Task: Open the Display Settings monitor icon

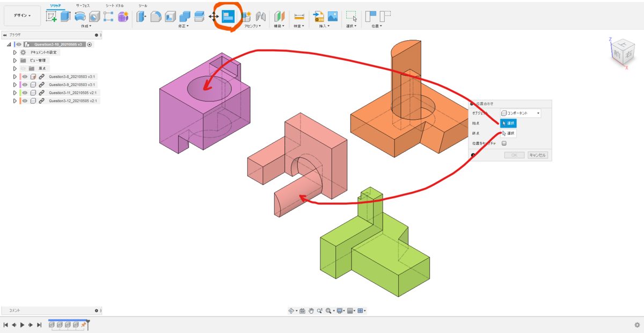Action: point(340,311)
